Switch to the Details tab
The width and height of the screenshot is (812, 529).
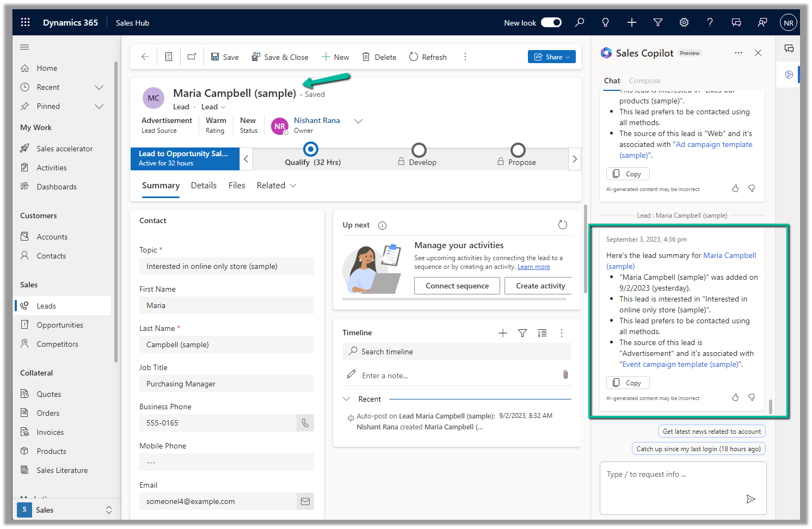tap(204, 186)
